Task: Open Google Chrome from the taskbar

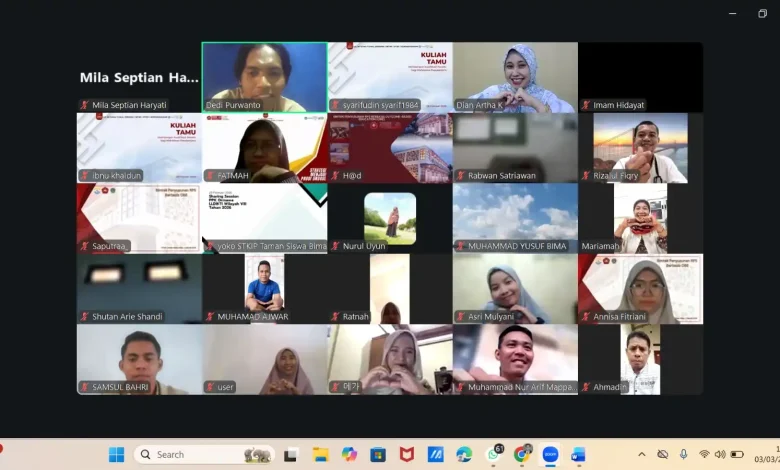Action: click(x=522, y=454)
